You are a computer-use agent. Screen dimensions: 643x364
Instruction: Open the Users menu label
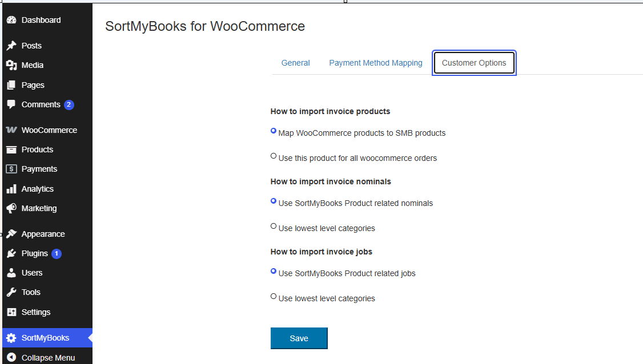[x=32, y=273]
